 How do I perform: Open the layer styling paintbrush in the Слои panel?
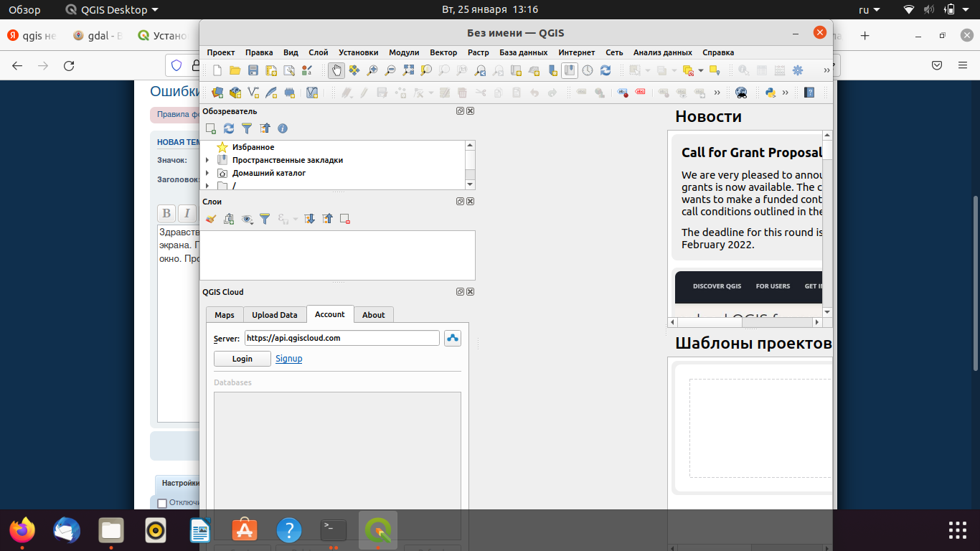coord(211,219)
